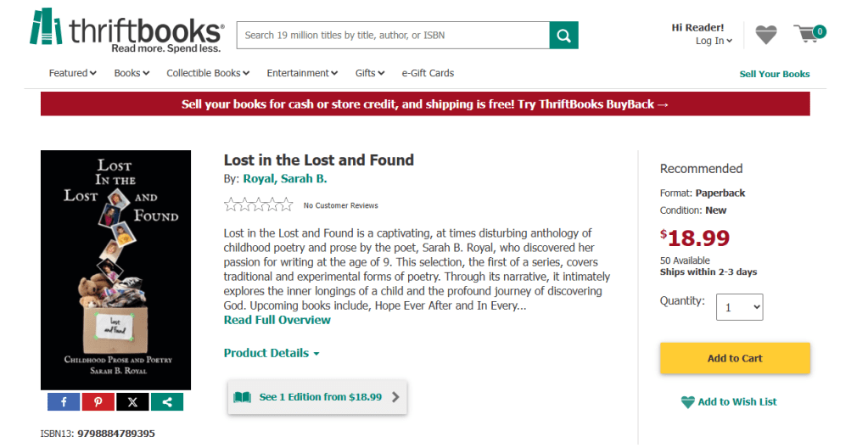Share the book on Facebook

pyautogui.click(x=64, y=401)
